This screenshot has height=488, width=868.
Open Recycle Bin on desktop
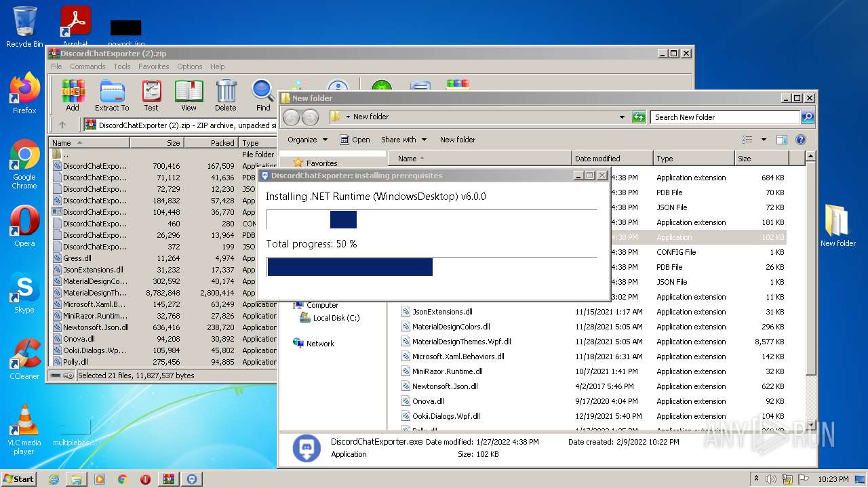[x=24, y=27]
